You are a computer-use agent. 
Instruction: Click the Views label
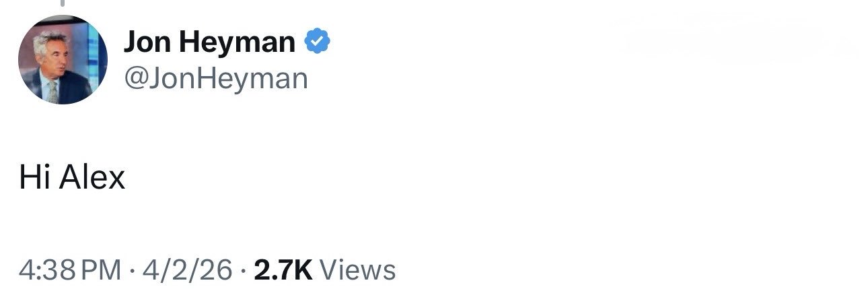[x=358, y=270]
